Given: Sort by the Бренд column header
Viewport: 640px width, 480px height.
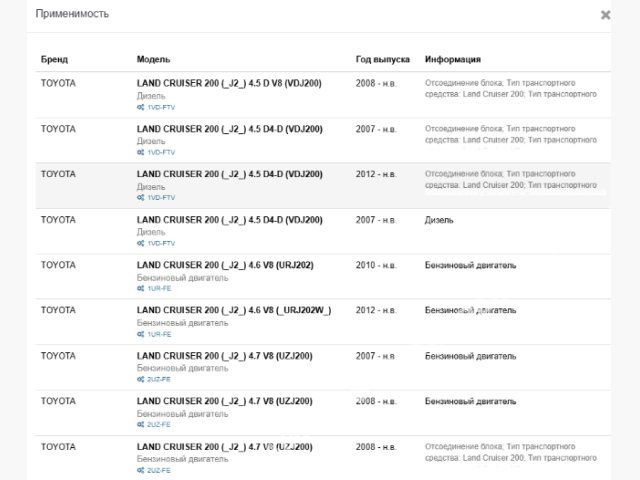Looking at the screenshot, I should point(54,59).
